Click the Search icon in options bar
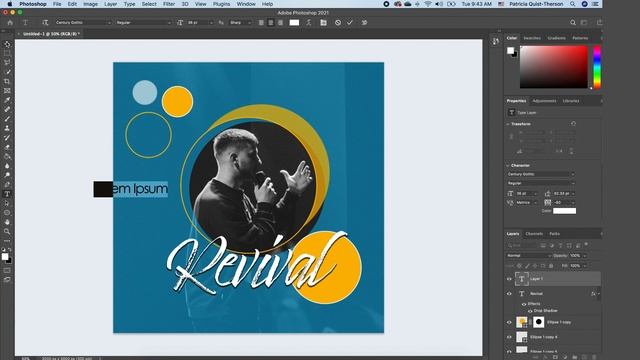This screenshot has height=360, width=640. [573, 22]
